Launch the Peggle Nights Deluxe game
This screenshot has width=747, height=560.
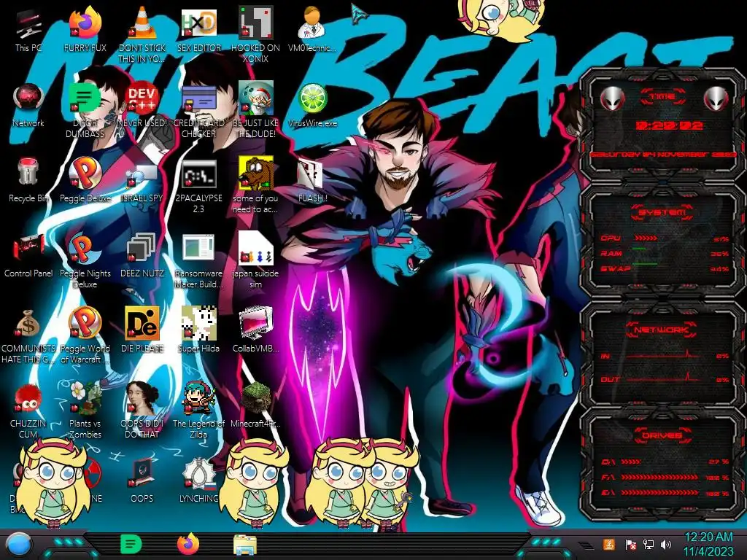pyautogui.click(x=85, y=260)
